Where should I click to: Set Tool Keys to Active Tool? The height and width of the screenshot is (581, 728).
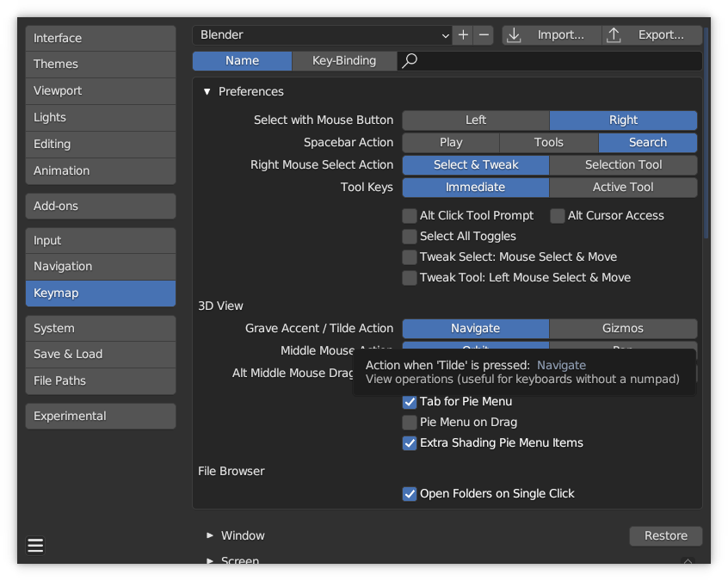click(624, 187)
